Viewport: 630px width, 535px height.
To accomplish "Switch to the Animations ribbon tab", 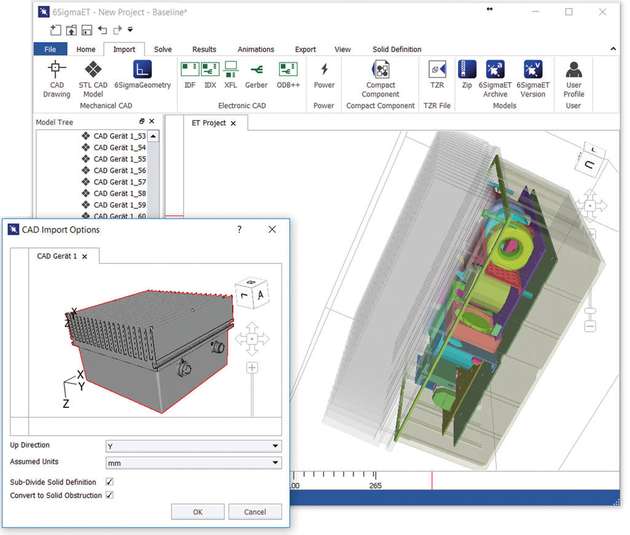I will point(256,49).
